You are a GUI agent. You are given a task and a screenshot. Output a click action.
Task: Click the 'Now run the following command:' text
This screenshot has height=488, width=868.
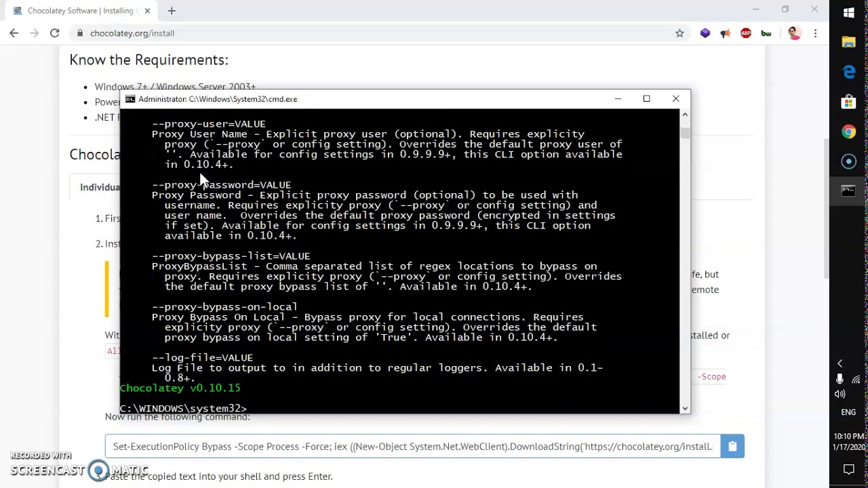178,417
